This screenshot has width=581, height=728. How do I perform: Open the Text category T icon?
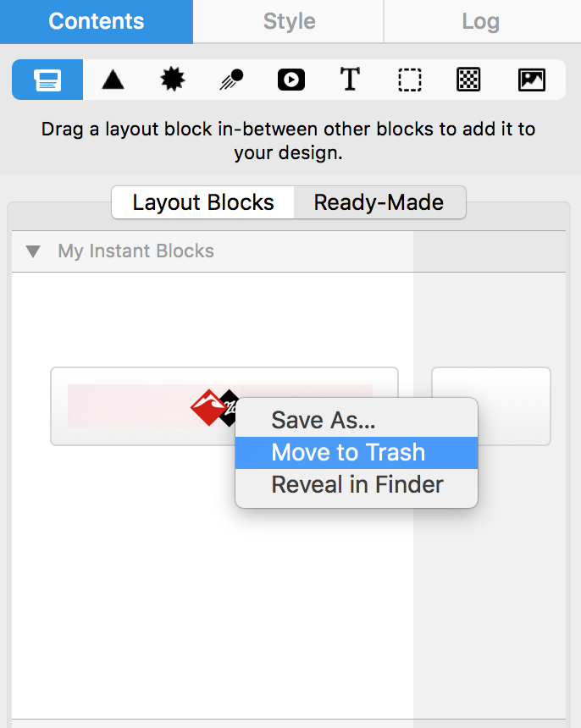tap(350, 80)
